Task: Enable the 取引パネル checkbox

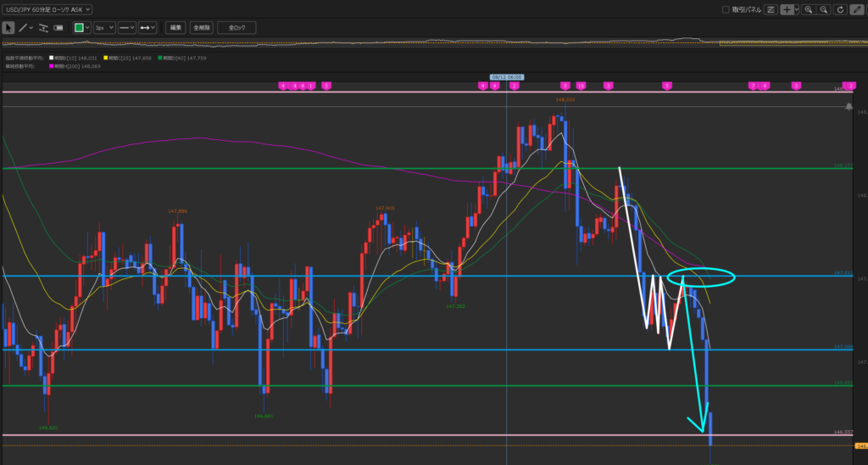Action: coord(726,9)
